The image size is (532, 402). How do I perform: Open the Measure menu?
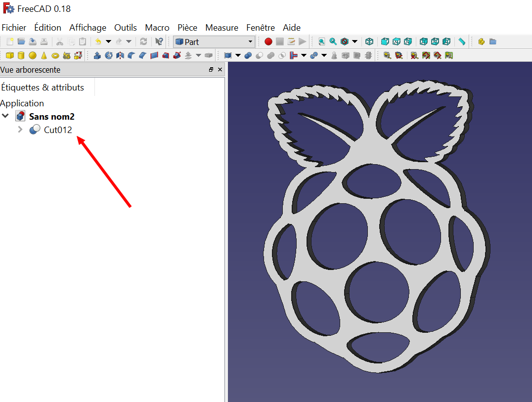(x=222, y=28)
